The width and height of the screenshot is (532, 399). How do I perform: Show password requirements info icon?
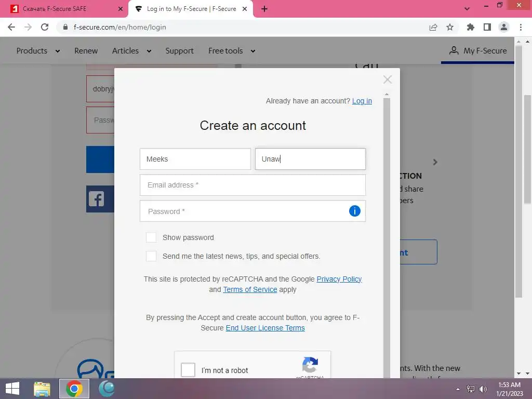354,211
